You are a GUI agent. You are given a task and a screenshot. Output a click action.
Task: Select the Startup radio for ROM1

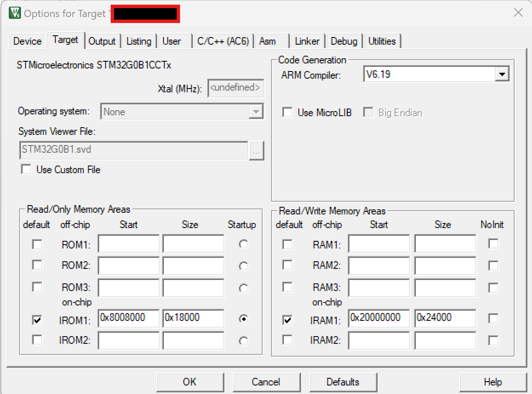click(x=243, y=243)
